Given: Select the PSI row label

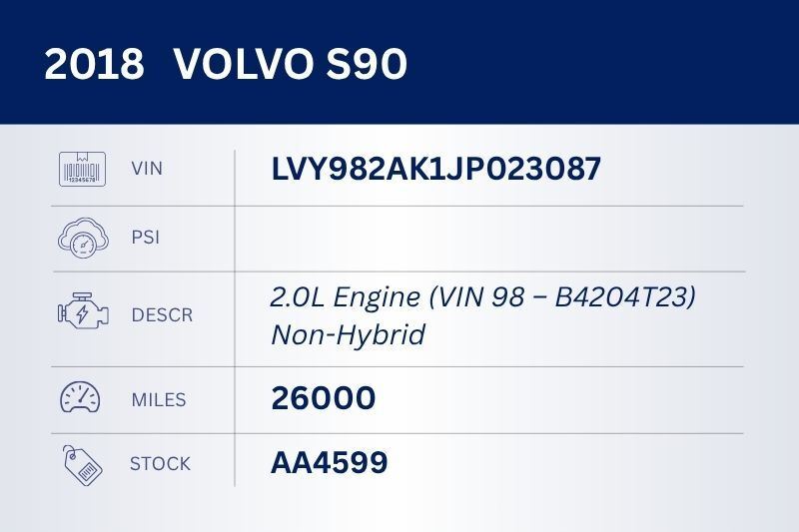Looking at the screenshot, I should pyautogui.click(x=146, y=238).
